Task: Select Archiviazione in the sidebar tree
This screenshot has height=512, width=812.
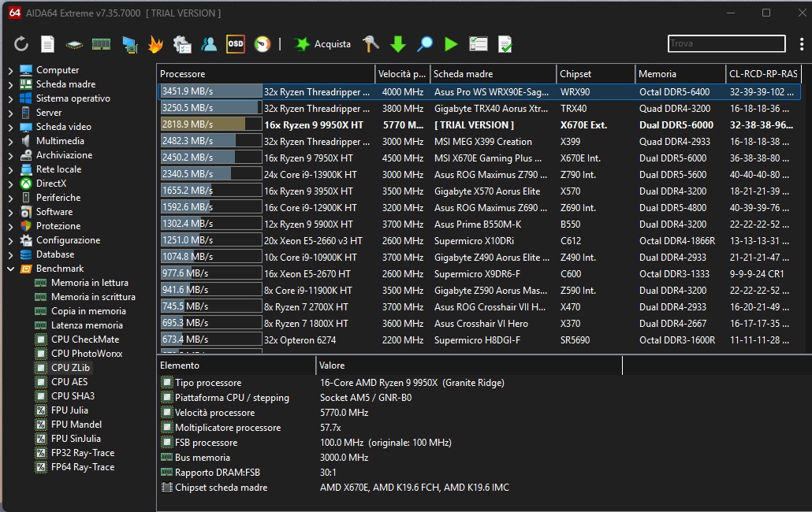Action: (x=64, y=155)
